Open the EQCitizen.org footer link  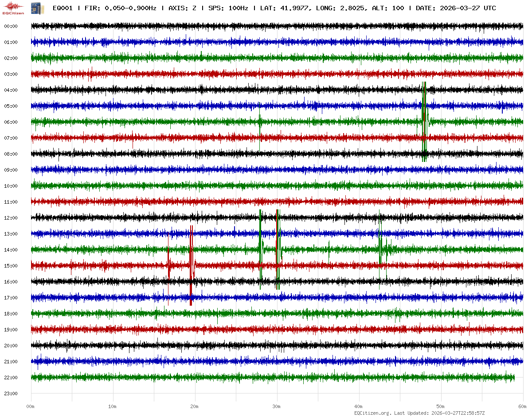tap(372, 413)
